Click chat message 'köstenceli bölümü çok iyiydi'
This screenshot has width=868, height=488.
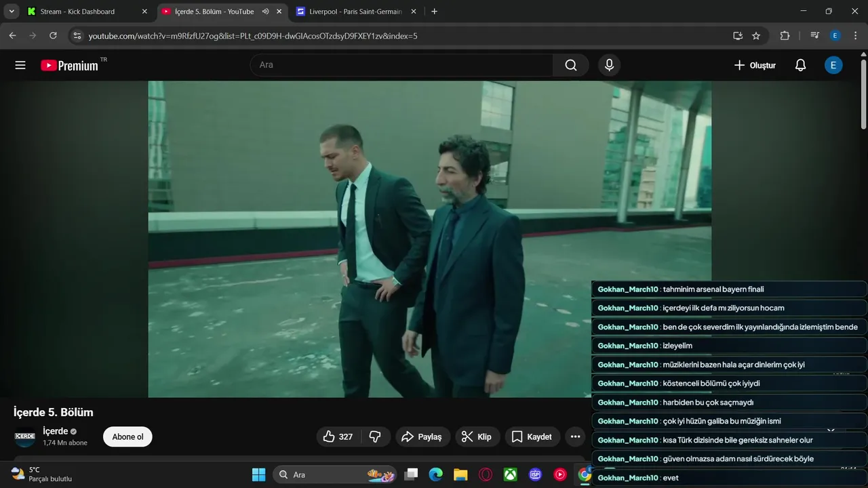[711, 383]
